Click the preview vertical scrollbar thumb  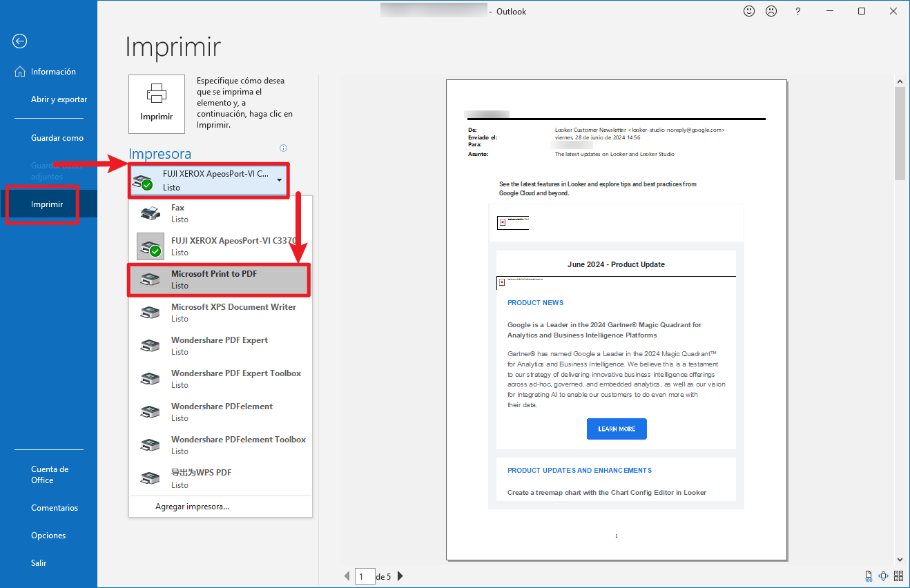pyautogui.click(x=900, y=134)
